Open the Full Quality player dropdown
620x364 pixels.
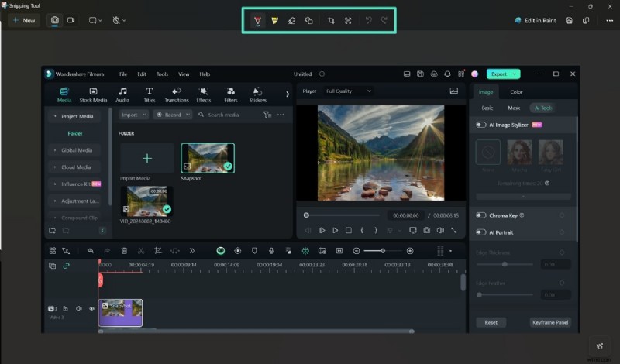point(348,91)
